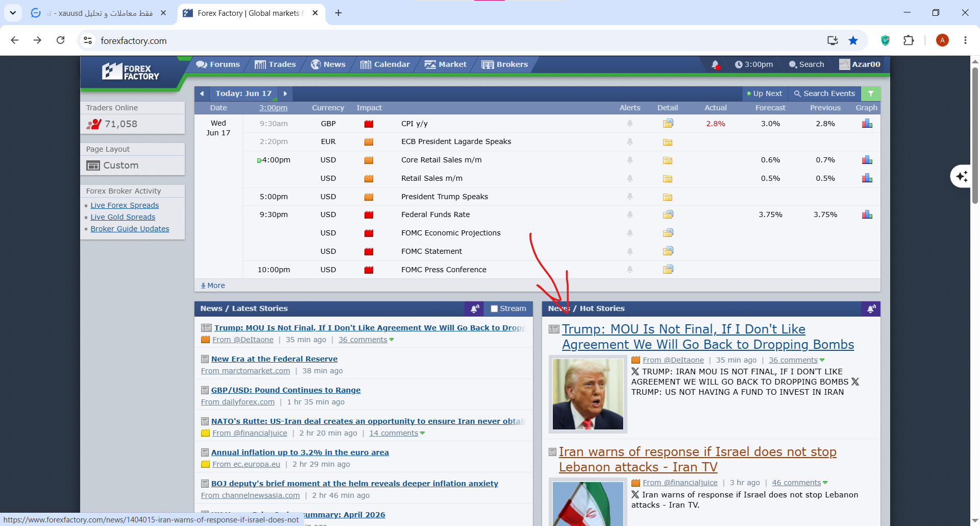Open the Forums menu
Screen dimensions: 980x526
[218, 64]
